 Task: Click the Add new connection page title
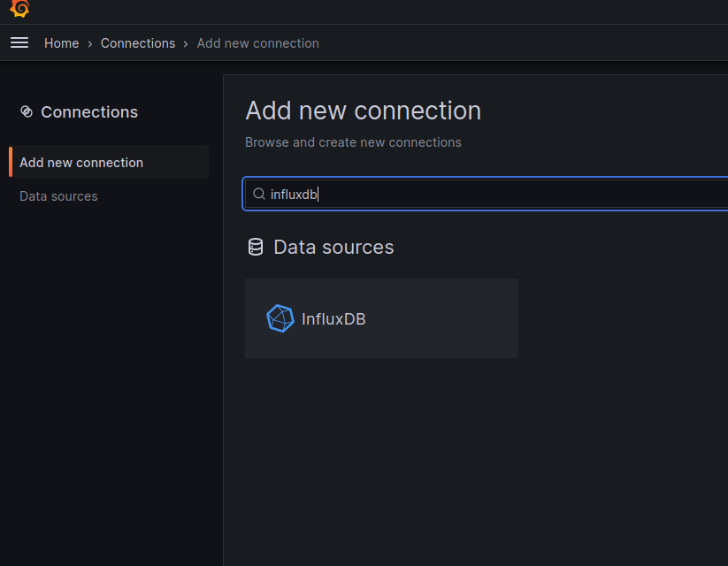tap(363, 111)
